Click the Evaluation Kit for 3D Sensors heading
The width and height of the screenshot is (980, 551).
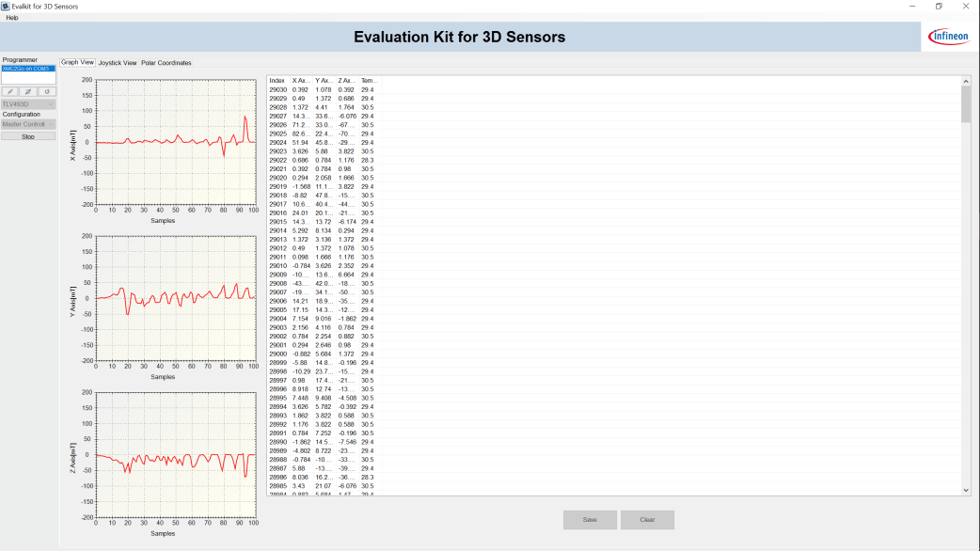pos(459,37)
